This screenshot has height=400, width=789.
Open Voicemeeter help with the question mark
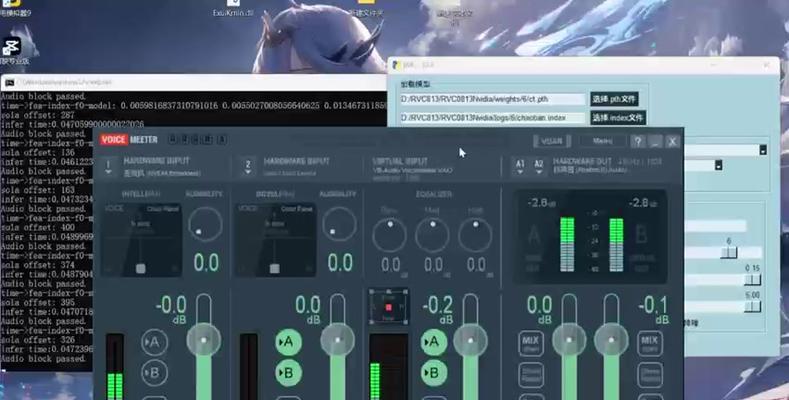coord(638,141)
